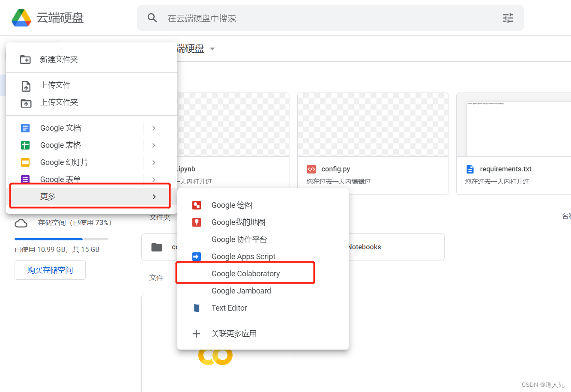Click the storage cloud icon
571x392 pixels.
pyautogui.click(x=21, y=223)
